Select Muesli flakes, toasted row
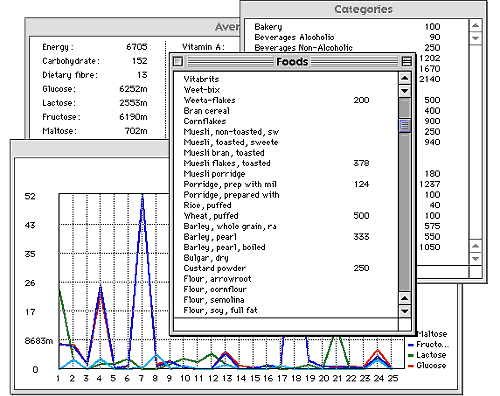 point(276,163)
